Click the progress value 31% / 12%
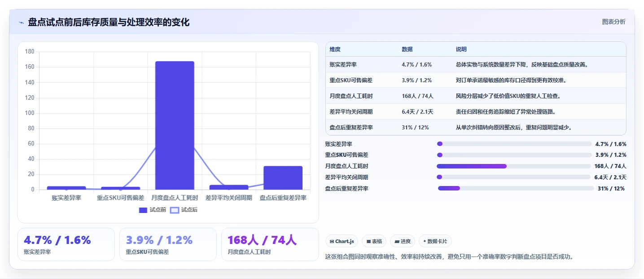644x279 pixels. point(611,189)
